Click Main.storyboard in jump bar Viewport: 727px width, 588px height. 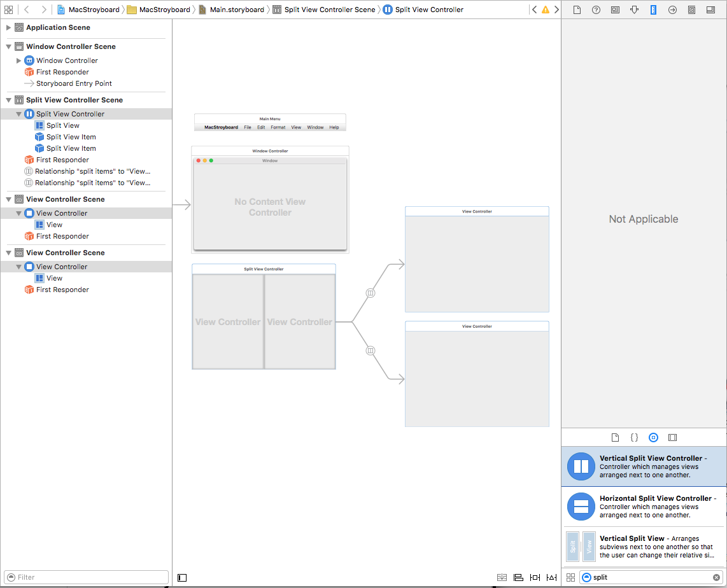click(231, 10)
